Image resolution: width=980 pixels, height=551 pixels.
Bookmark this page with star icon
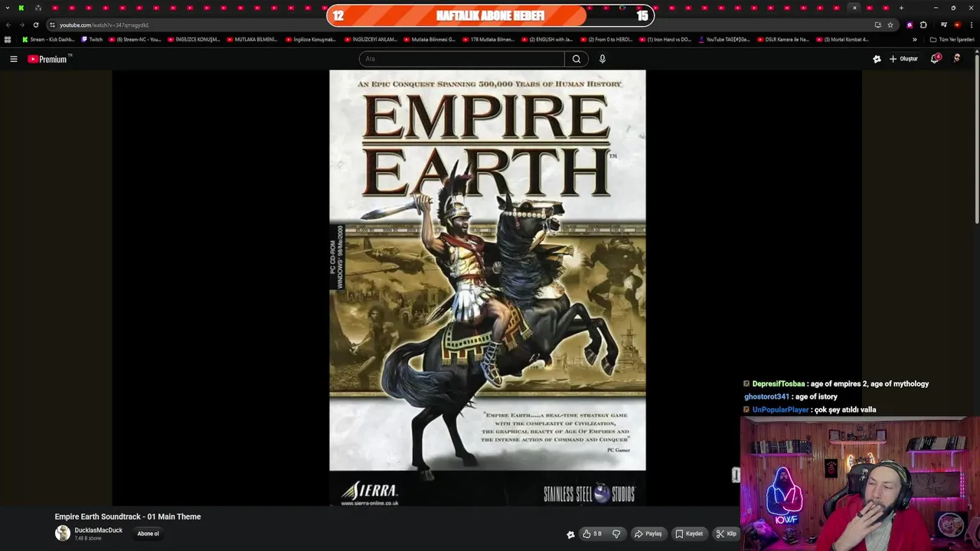coord(890,24)
